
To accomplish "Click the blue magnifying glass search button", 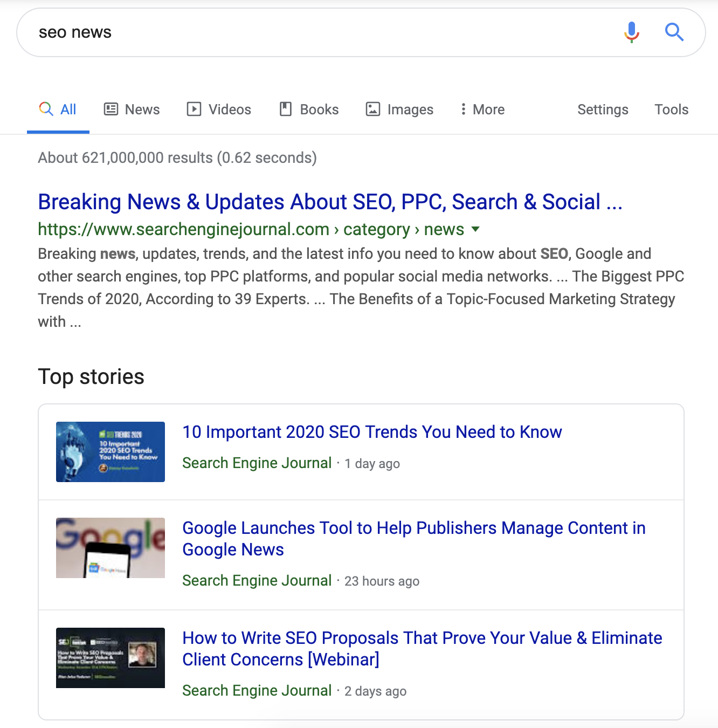I will (674, 32).
